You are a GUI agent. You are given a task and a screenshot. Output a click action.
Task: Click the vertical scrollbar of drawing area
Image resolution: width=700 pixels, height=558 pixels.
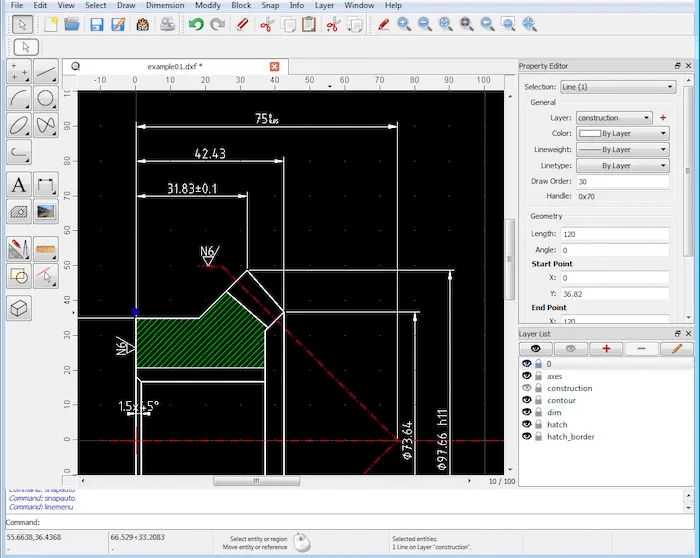tap(510, 259)
